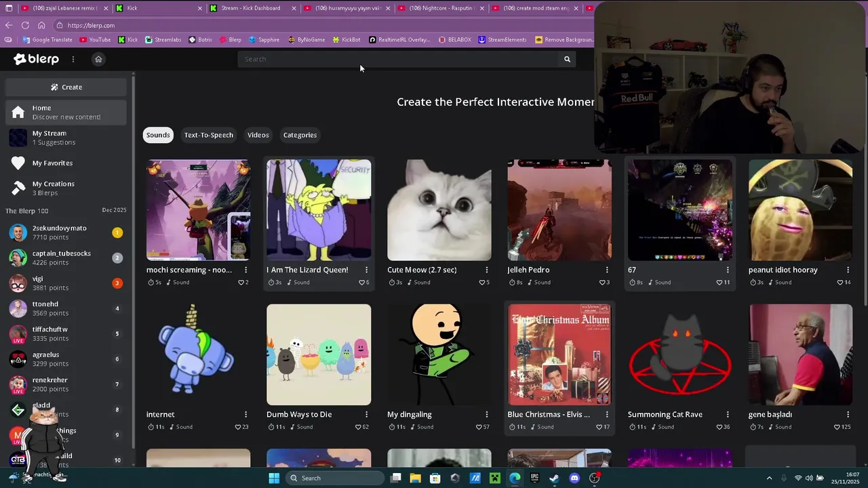868x488 pixels.
Task: Select the Text-To-Speech tab
Action: click(209, 135)
